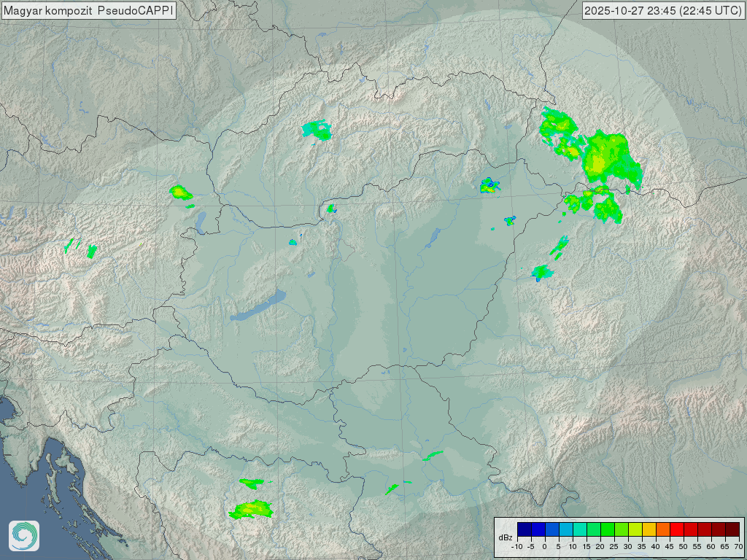This screenshot has width=747, height=560.
Task: Click the large green-yellow radar echo at bottom
Action: coord(251,509)
